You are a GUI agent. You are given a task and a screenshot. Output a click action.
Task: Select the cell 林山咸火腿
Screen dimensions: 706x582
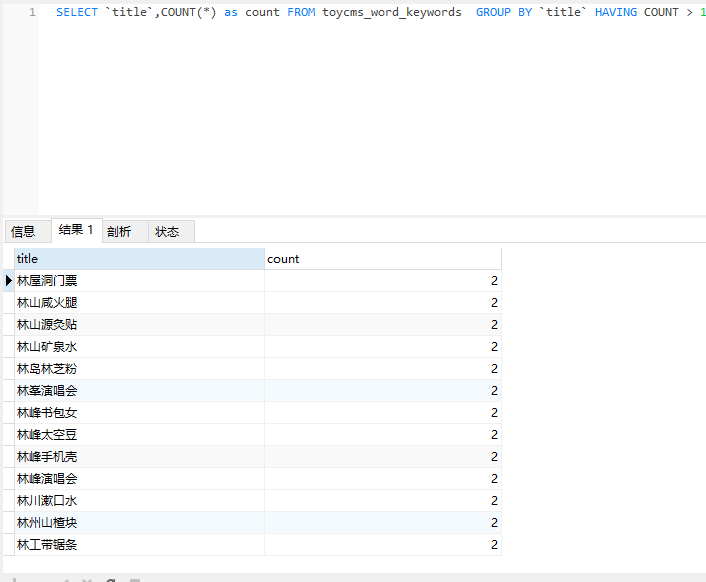[x=139, y=303]
